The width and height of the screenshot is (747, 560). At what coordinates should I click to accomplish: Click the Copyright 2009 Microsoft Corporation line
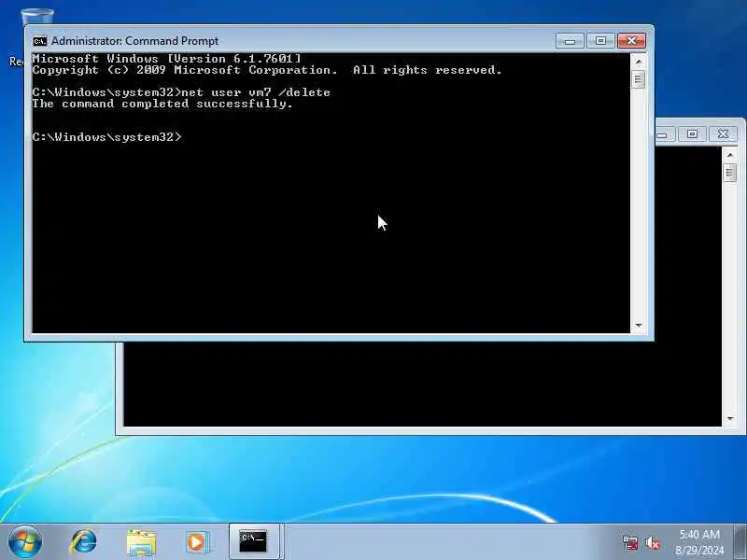tap(267, 71)
